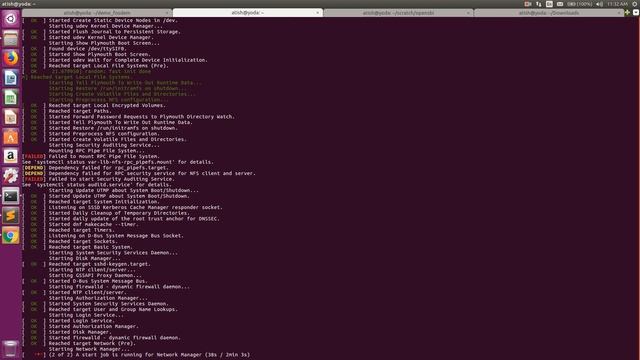Switch to the ~/demo_fosdem terminal tab
This screenshot has height=360, width=640.
point(97,13)
